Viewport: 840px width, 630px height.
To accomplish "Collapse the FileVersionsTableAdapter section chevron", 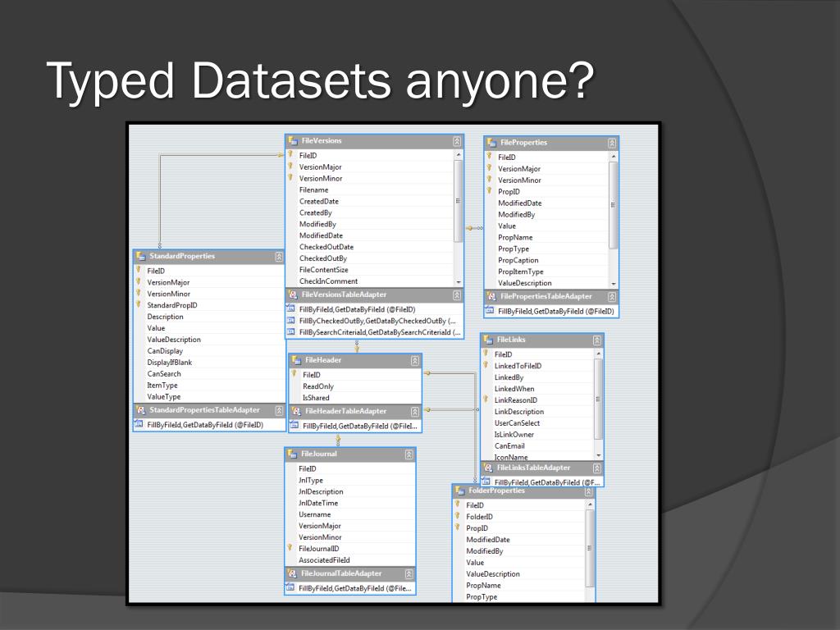I will click(x=456, y=295).
